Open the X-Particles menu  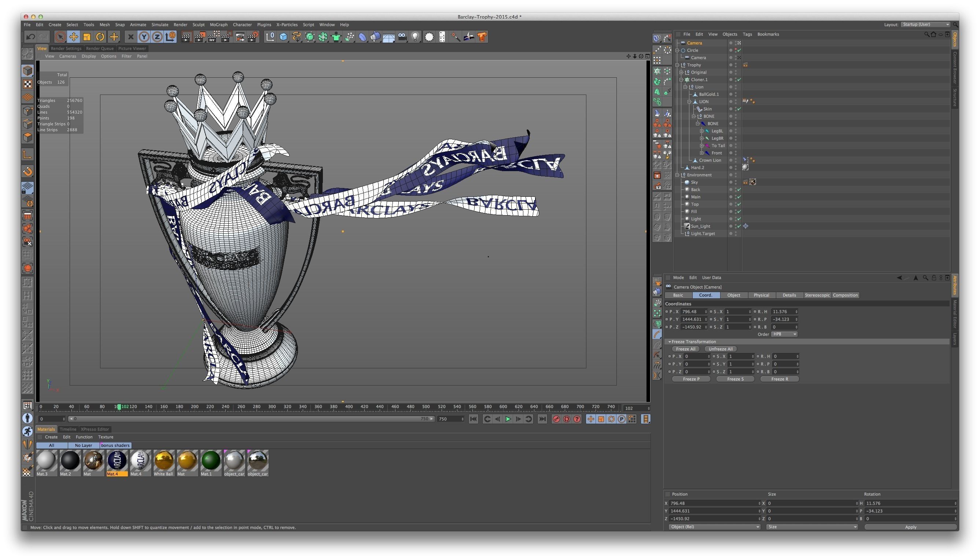pyautogui.click(x=287, y=25)
